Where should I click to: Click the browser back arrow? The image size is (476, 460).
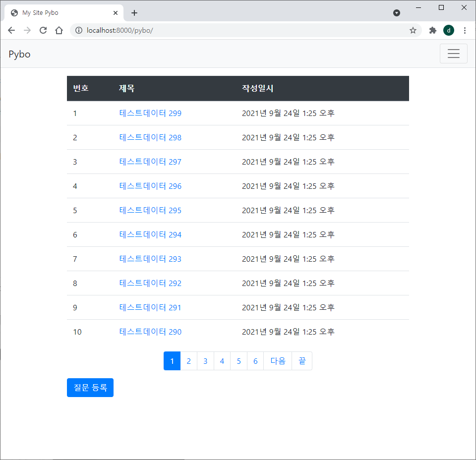(11, 30)
